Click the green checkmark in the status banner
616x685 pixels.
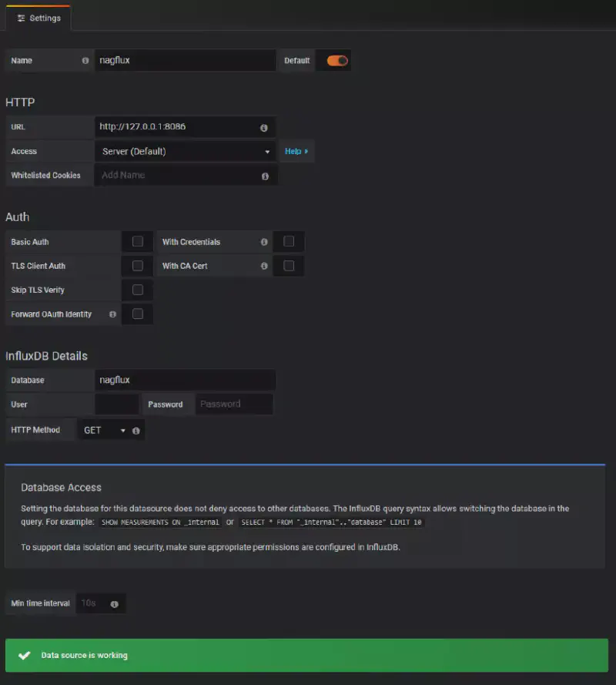(24, 654)
